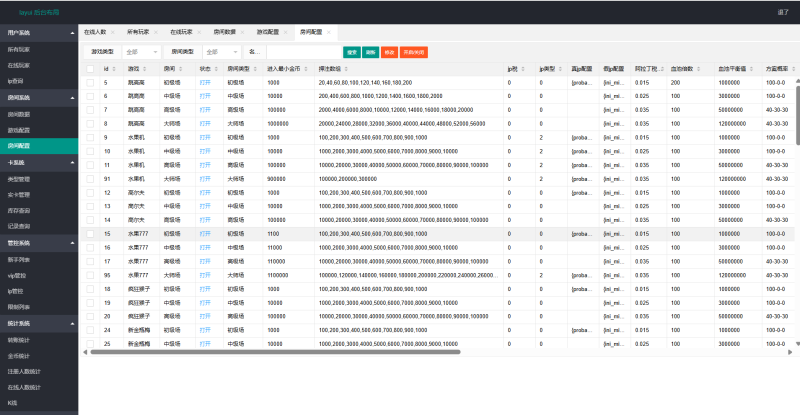Switch to the 在线玩家 tab
The height and width of the screenshot is (415, 800).
[x=181, y=32]
